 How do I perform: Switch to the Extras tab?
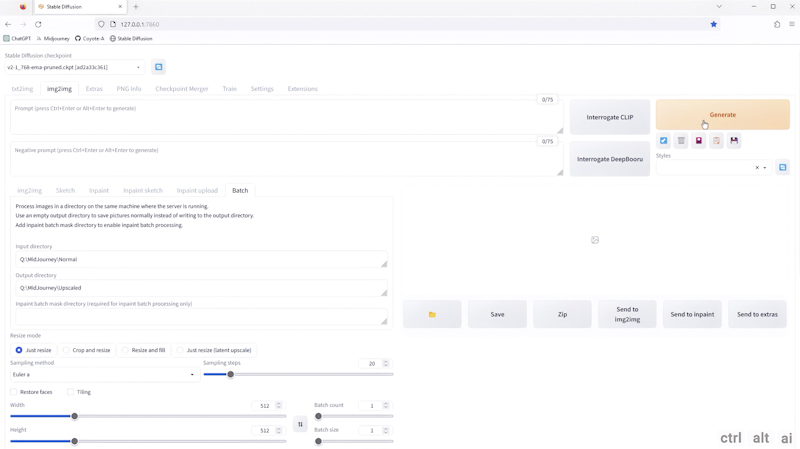pyautogui.click(x=94, y=89)
